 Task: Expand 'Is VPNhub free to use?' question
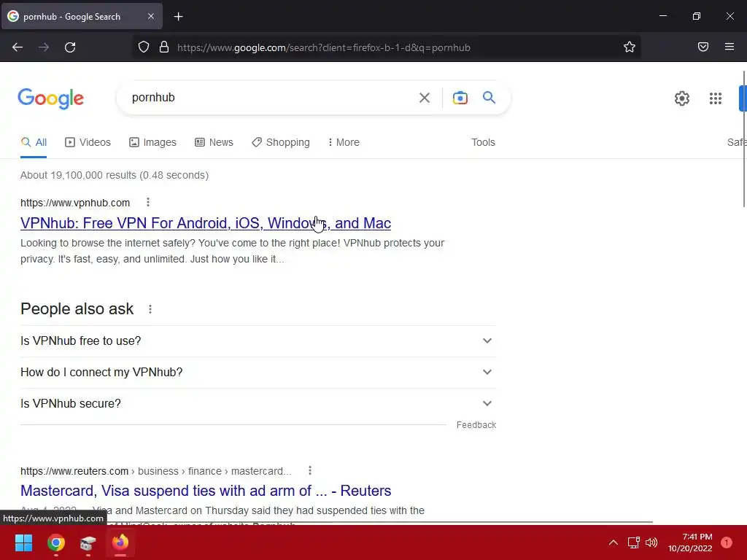click(258, 341)
